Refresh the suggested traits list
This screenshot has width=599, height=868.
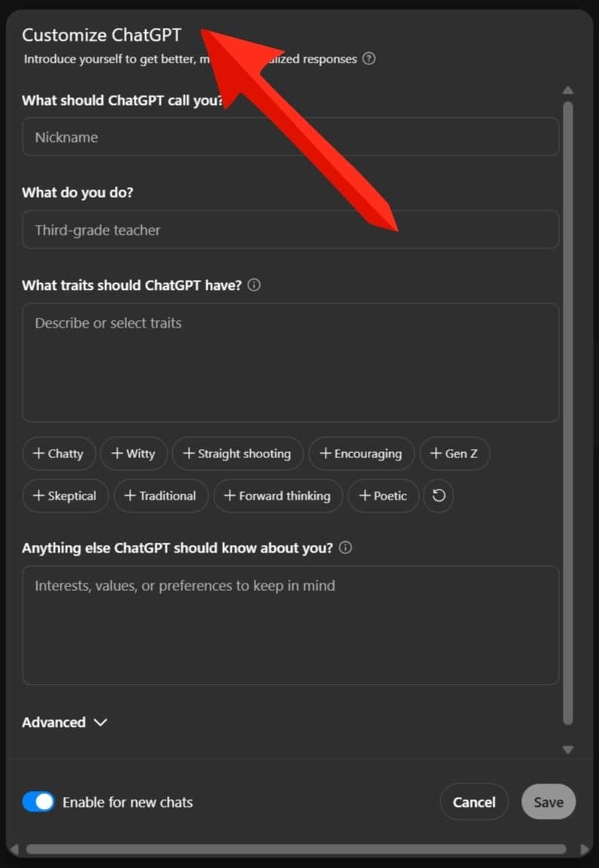438,495
